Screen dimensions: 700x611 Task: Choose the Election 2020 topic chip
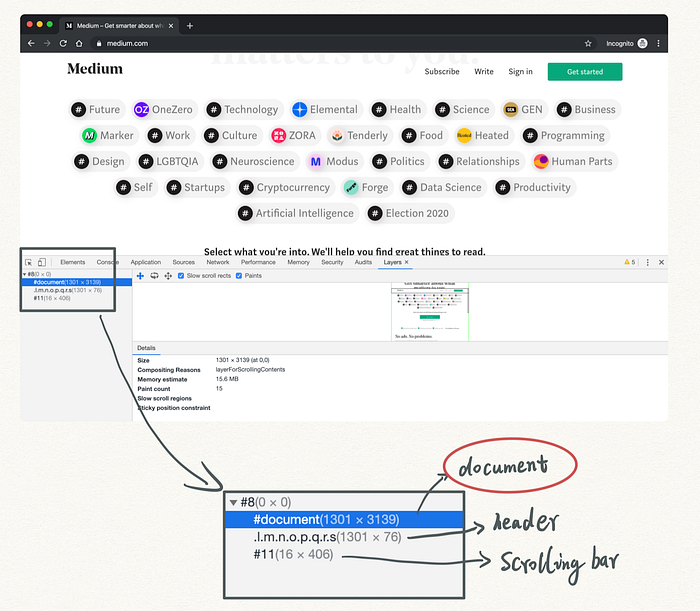410,213
